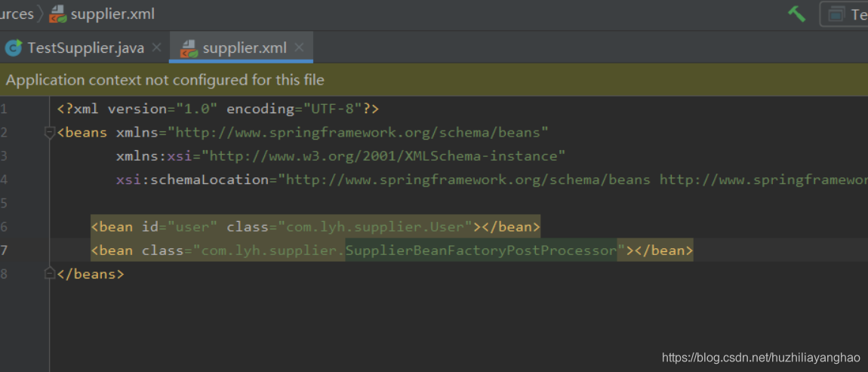Click line number 7 in gutter

tap(3, 251)
